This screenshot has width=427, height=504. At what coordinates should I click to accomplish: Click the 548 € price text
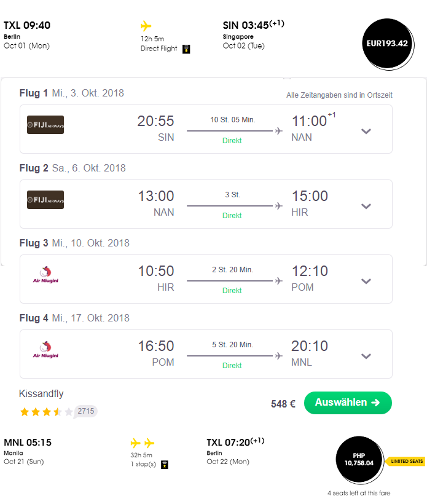click(x=283, y=404)
